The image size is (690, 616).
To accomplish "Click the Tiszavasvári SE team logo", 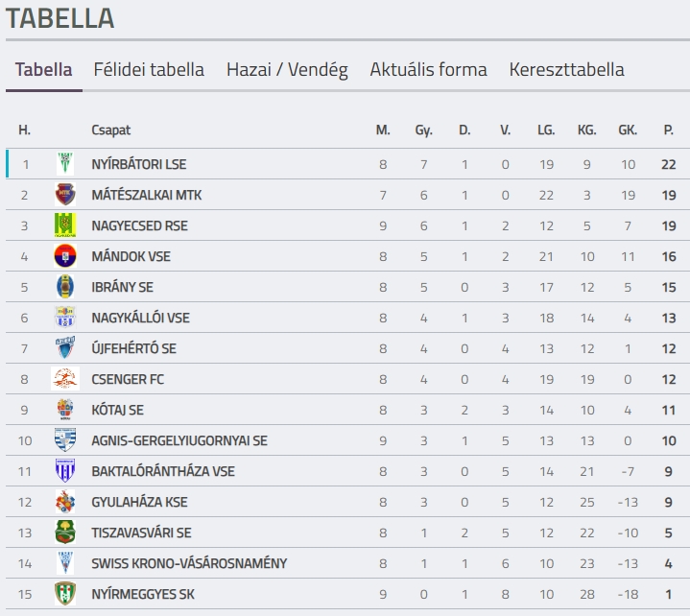I will click(x=64, y=533).
